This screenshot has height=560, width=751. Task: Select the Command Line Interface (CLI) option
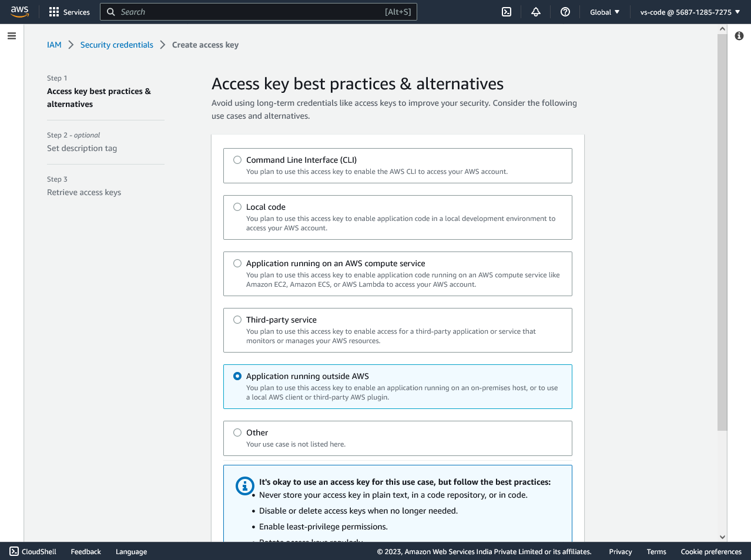(237, 160)
